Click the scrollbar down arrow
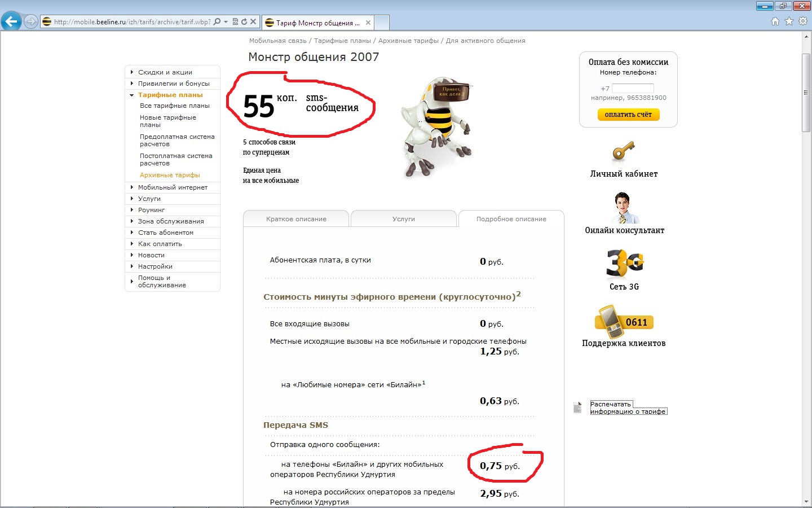812x508 pixels. (x=806, y=502)
